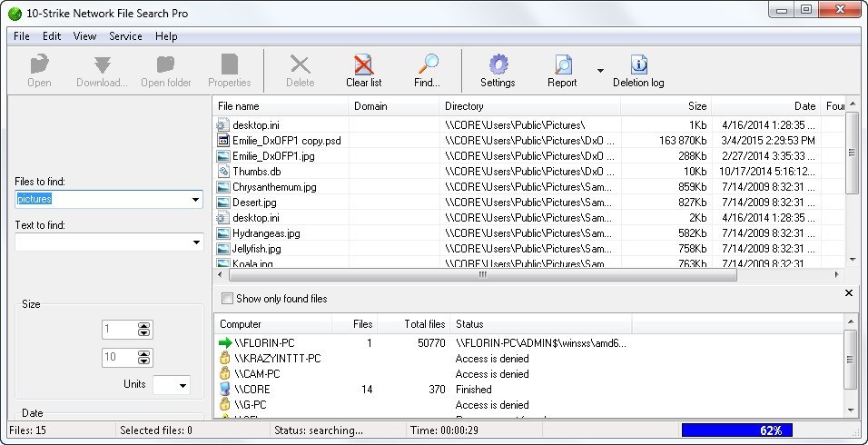The height and width of the screenshot is (445, 868).
Task: Click the app icon in the title bar
Action: (15, 14)
